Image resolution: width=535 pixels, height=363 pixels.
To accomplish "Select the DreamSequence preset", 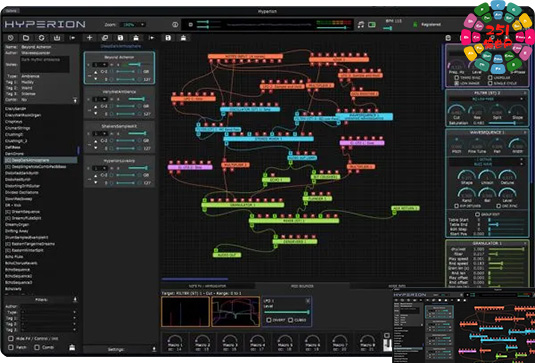I will (x=23, y=212).
